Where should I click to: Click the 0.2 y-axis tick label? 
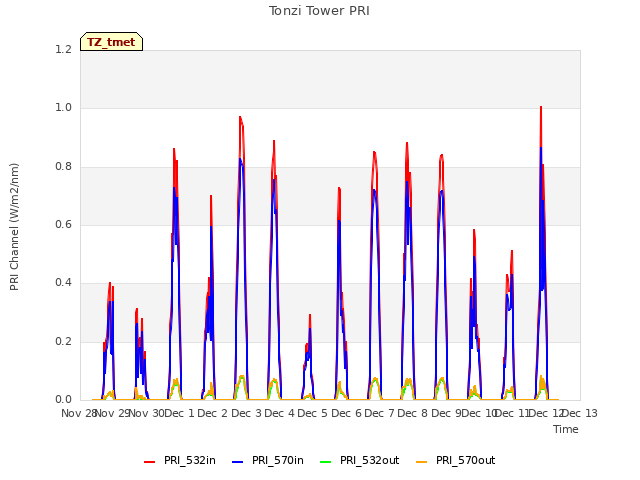tap(63, 341)
